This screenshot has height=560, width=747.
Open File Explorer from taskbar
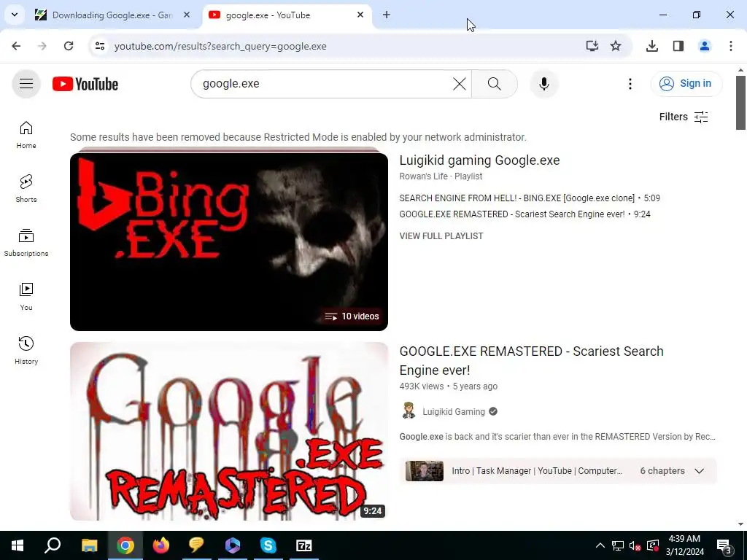(89, 545)
